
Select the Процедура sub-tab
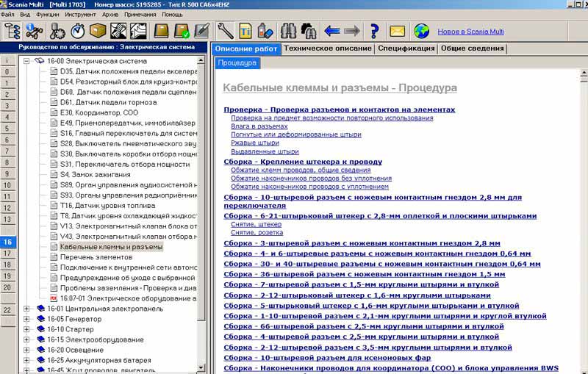click(x=237, y=63)
